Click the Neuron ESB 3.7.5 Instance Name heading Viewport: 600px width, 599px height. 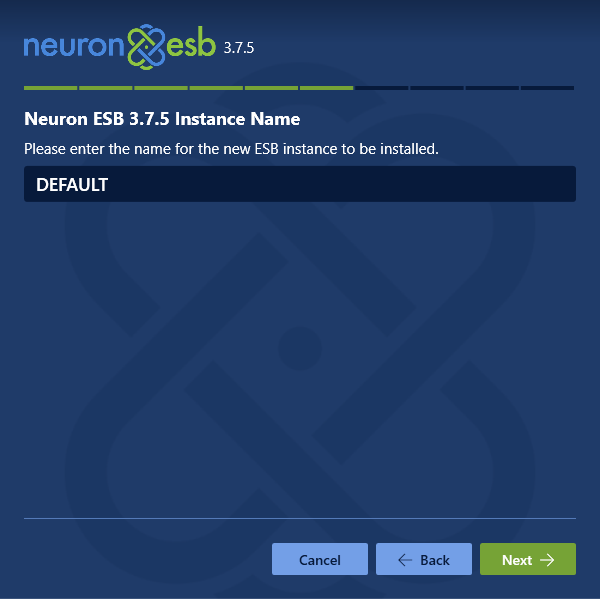(x=162, y=119)
